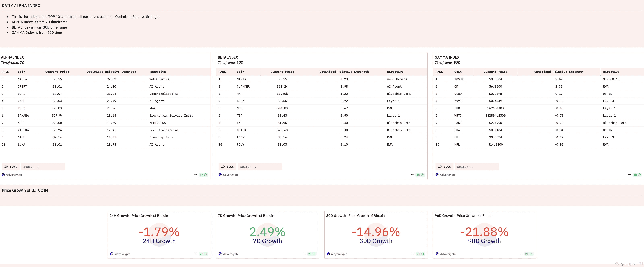Sort ALPHA INDEX by Optimized Relative Strength header
The height and width of the screenshot is (267, 644).
coord(111,72)
